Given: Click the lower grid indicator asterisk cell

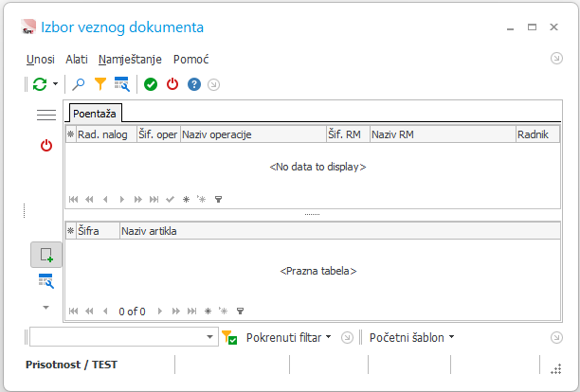Looking at the screenshot, I should (71, 231).
